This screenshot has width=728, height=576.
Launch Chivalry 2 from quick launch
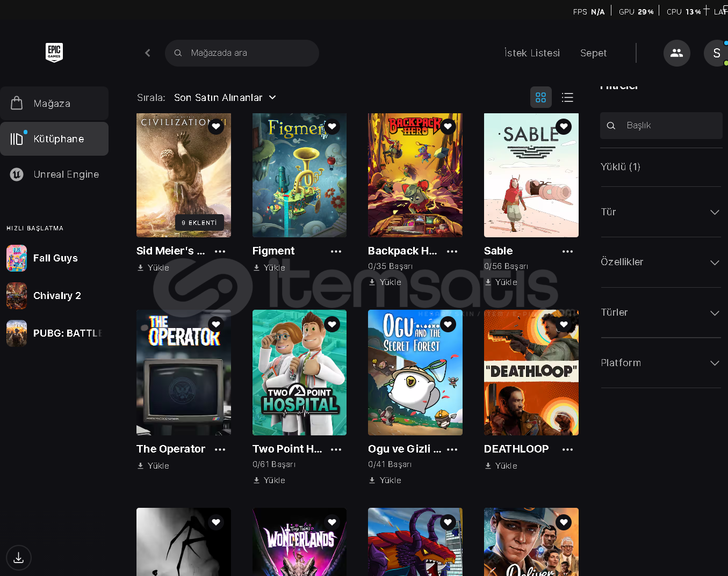54,296
